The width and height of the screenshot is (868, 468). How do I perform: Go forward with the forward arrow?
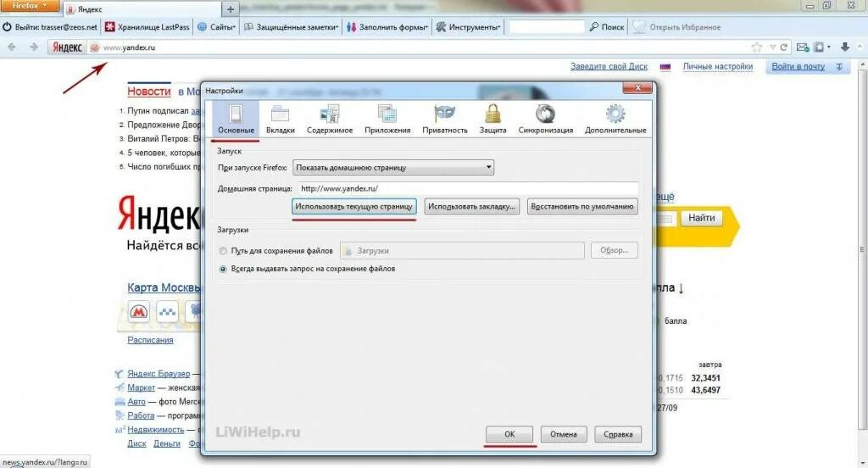[34, 47]
